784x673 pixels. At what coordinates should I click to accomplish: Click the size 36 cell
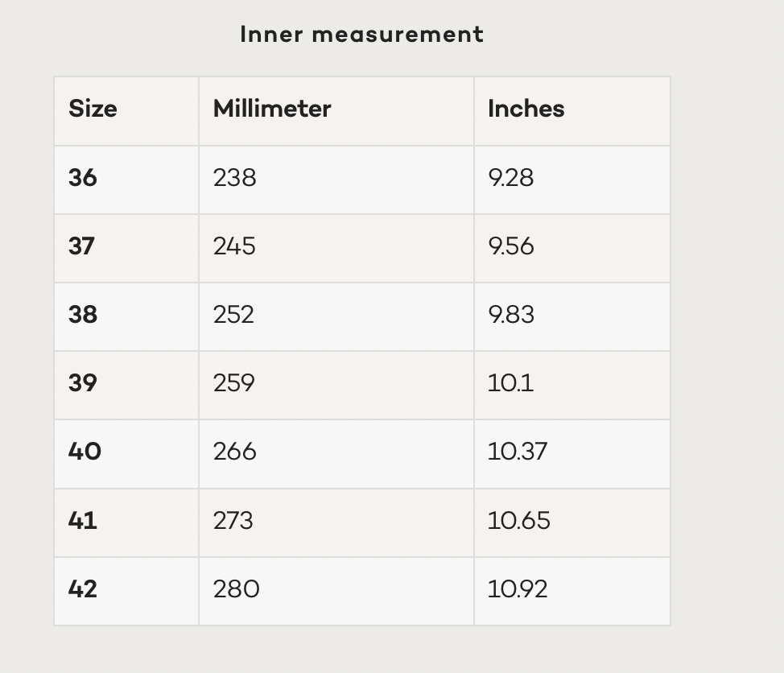click(x=83, y=177)
